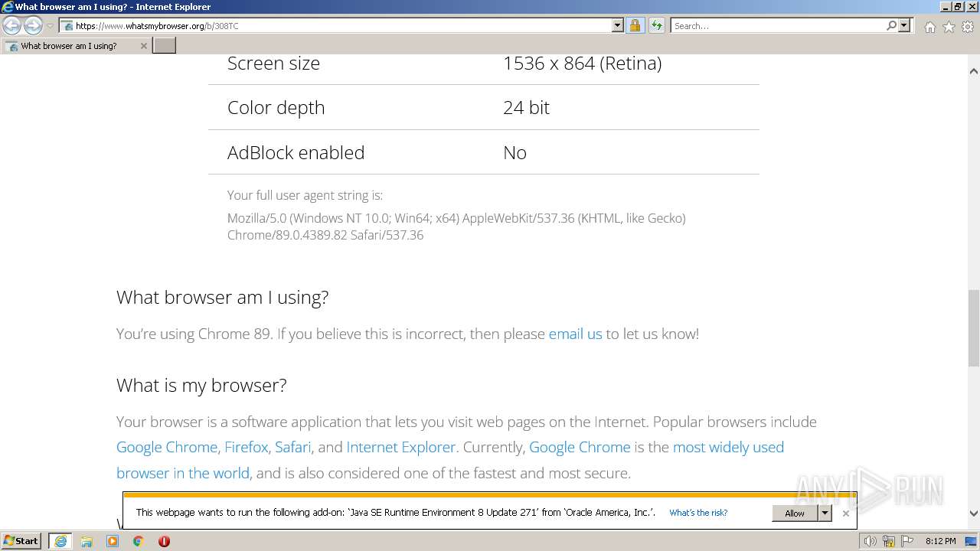Click the vertical scrollbar thumb
This screenshot has width=980, height=551.
coord(973,328)
